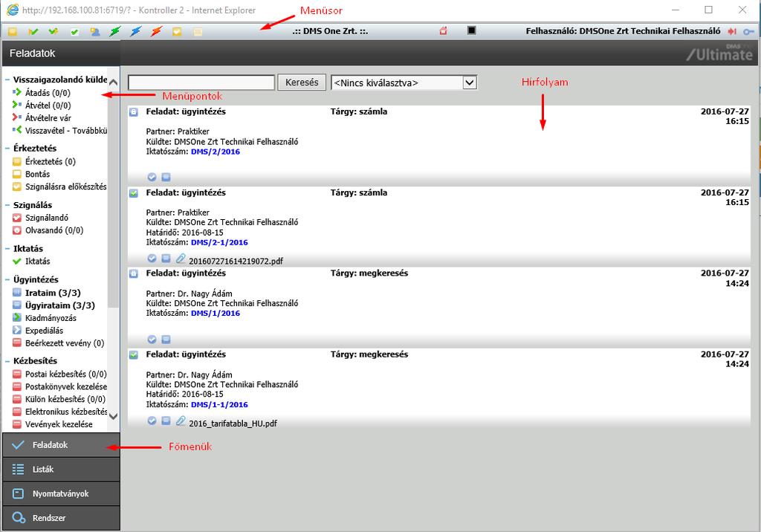This screenshot has height=532, width=761.
Task: Select Átadás (0/0) menu item
Action: 48,93
